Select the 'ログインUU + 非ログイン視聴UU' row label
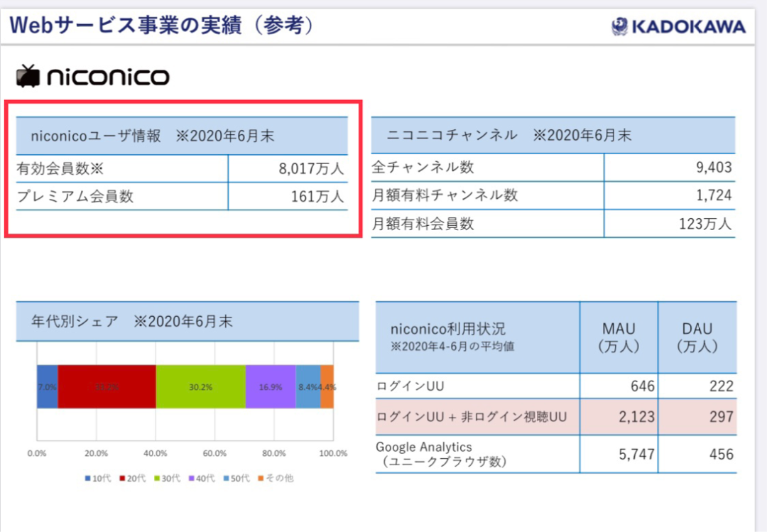The width and height of the screenshot is (767, 532). (472, 417)
